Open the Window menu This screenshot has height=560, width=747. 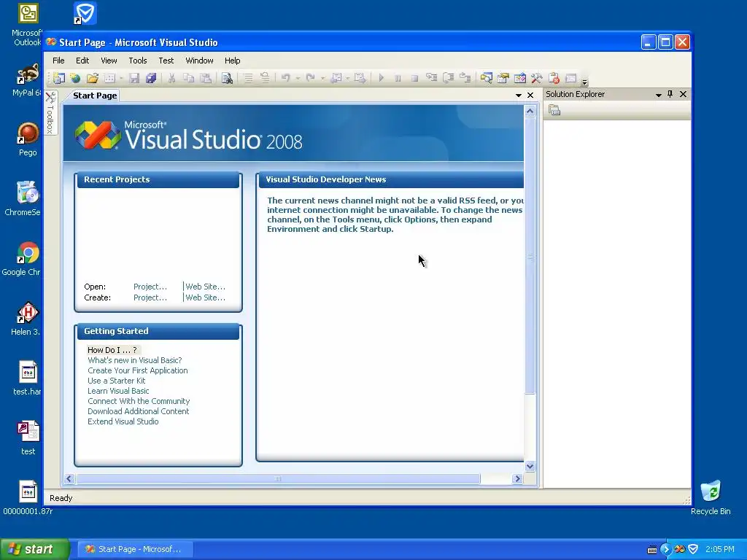point(199,61)
